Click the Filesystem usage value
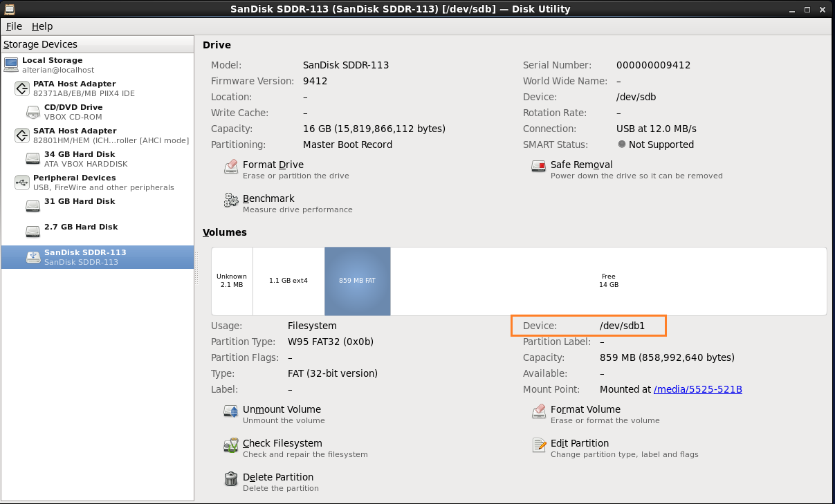Screen dimensions: 835x504 [x=312, y=326]
